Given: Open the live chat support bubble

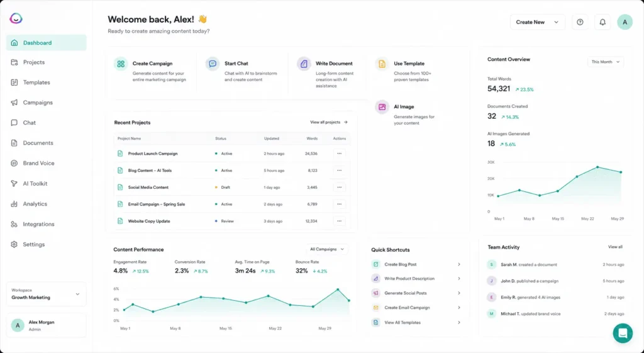Looking at the screenshot, I should [623, 333].
